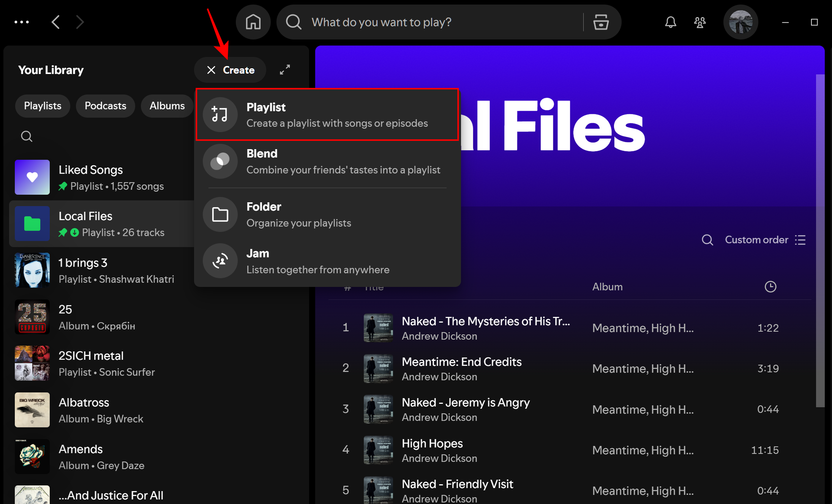Toggle the Playlists filter chip
The height and width of the screenshot is (504, 832).
(43, 106)
